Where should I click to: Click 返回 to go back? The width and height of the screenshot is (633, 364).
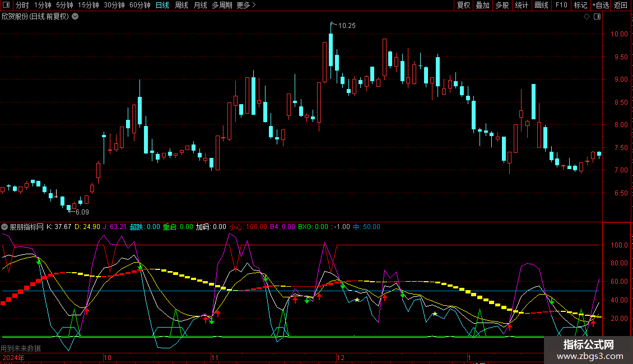pyautogui.click(x=621, y=5)
